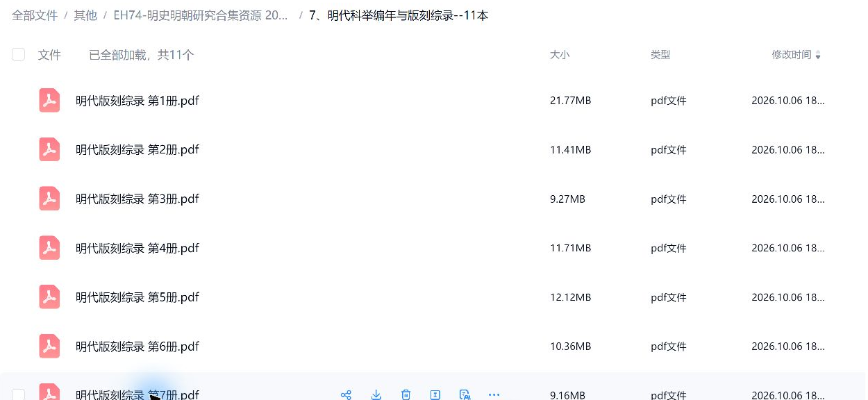Click PDF icon of 明代版刻综录 第6册.pdf
Viewport: 868px width, 400px height.
coord(49,346)
